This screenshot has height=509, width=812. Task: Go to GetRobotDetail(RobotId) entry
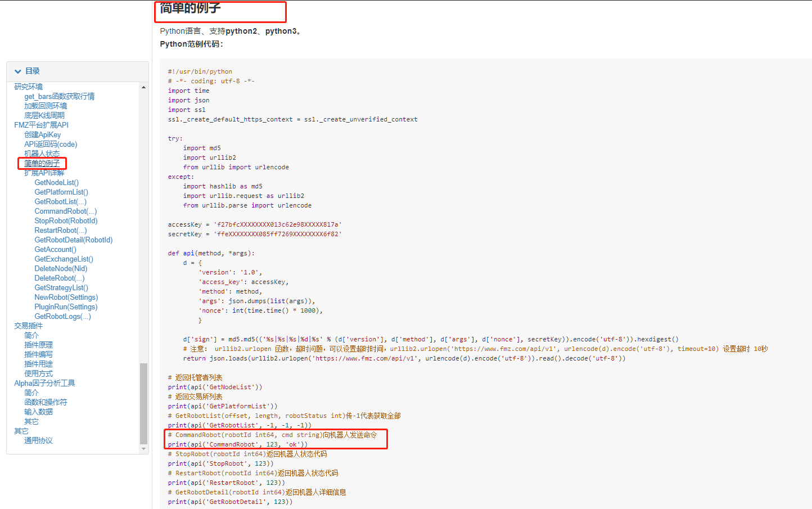click(x=74, y=240)
